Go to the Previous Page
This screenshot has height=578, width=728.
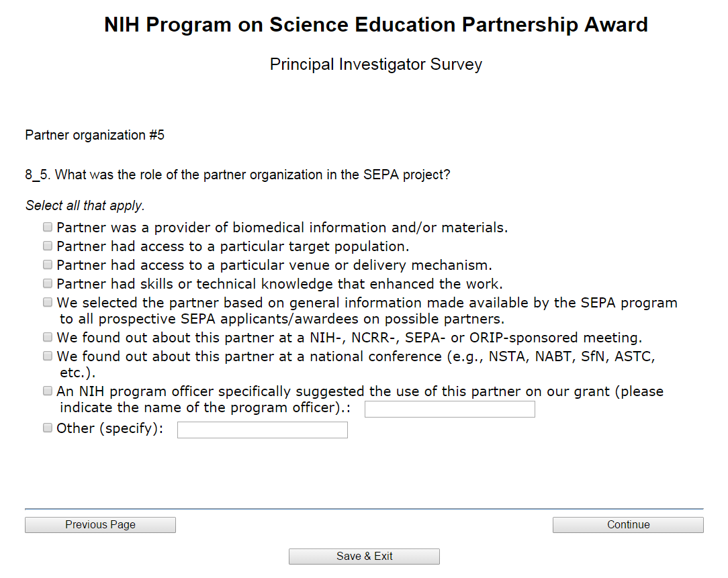(x=100, y=525)
